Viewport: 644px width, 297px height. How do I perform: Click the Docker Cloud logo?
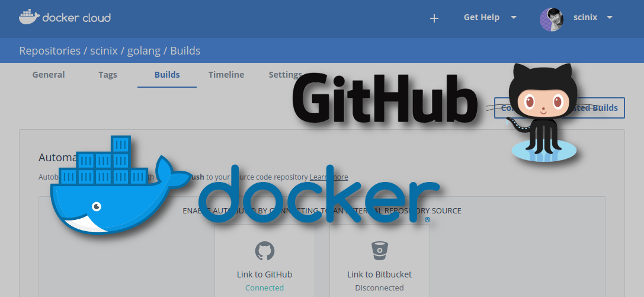(65, 17)
